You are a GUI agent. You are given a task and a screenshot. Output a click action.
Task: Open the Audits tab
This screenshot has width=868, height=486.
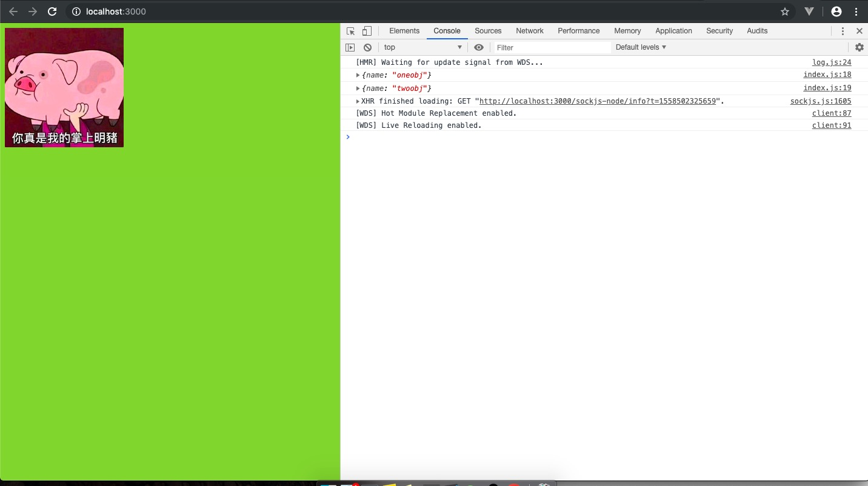tap(757, 31)
